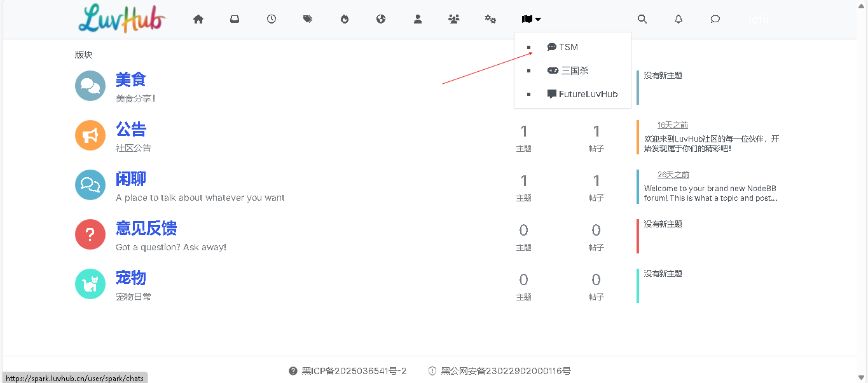The image size is (868, 383).
Task: Open the 闲聊 category link
Action: point(131,179)
